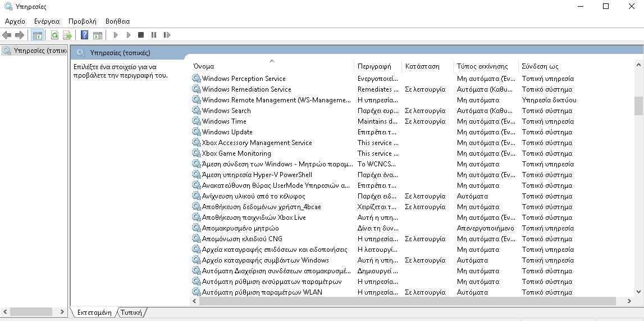Click the sort direction chevron above Όνομα
644x321 pixels.
[272, 61]
